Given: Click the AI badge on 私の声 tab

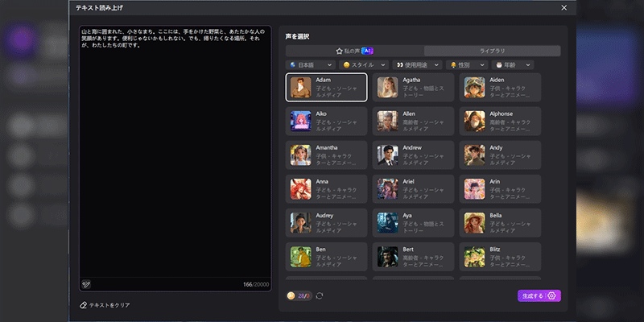Looking at the screenshot, I should [368, 51].
